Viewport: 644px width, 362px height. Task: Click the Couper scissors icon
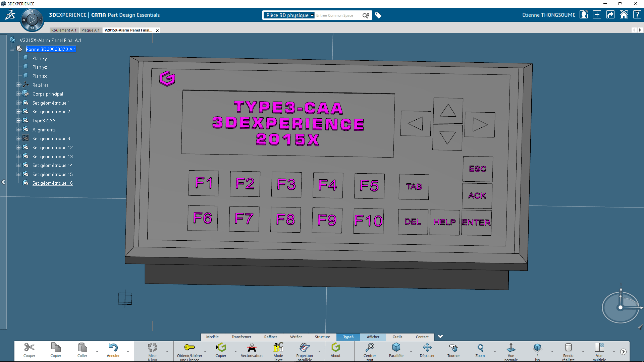29,347
